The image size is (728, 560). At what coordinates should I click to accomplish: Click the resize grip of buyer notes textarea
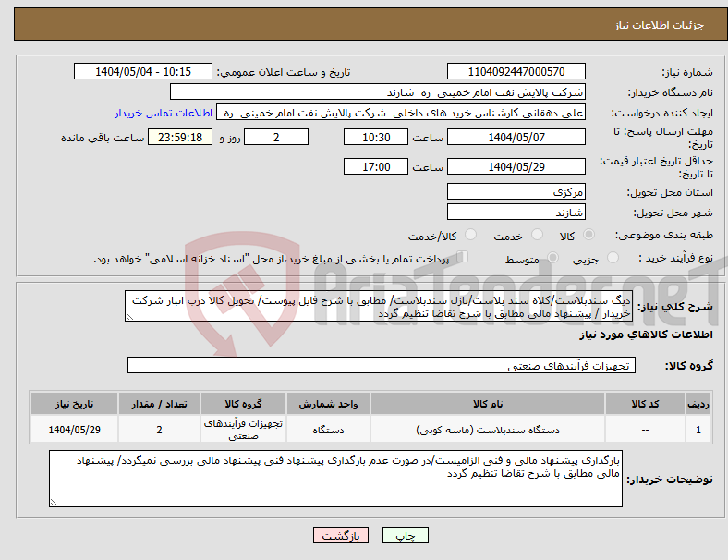point(54,503)
